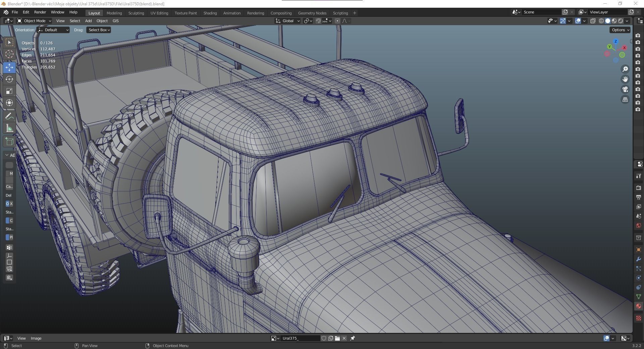Open the GIS menu in viewport header
The image size is (644, 349).
coord(116,21)
